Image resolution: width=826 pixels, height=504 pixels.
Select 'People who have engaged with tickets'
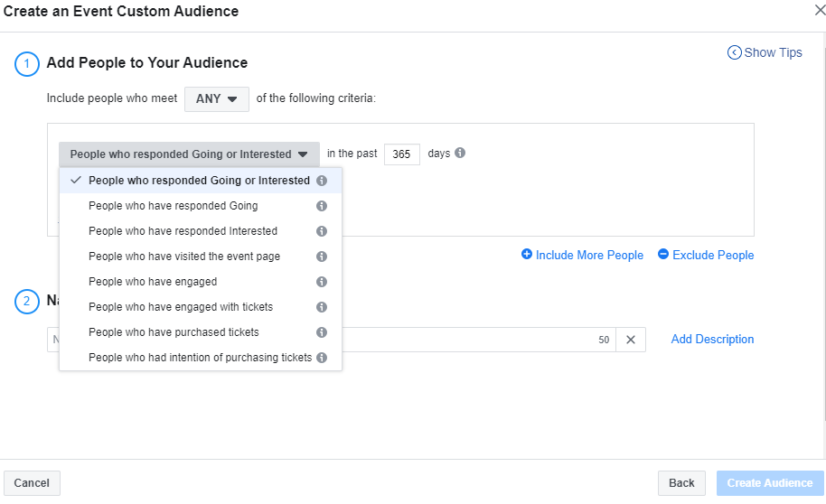pyautogui.click(x=181, y=307)
